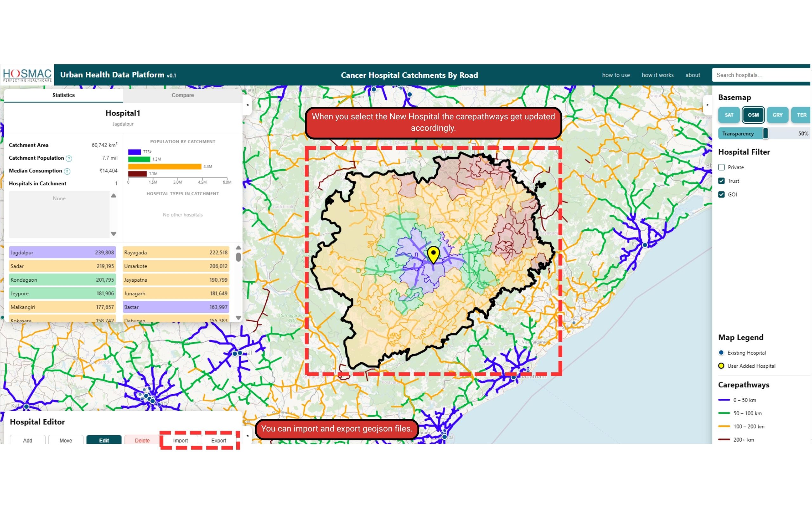Click the 100 – 200 km legend line
Image resolution: width=812 pixels, height=508 pixels.
click(724, 426)
